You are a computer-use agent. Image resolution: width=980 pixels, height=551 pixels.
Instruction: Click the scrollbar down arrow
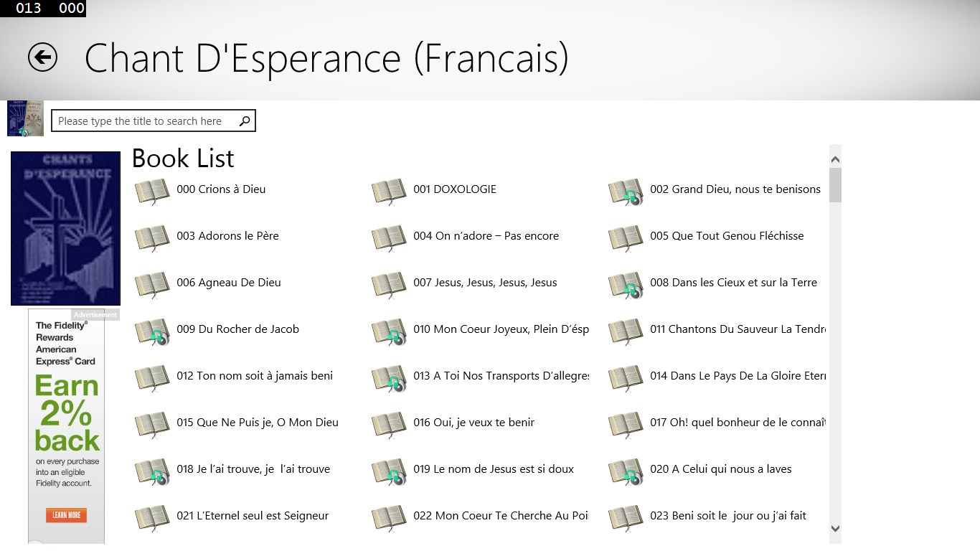(835, 527)
